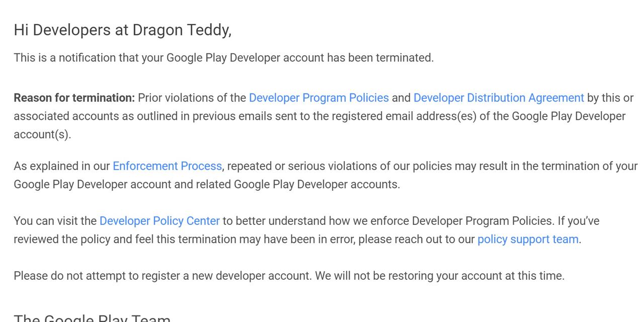The width and height of the screenshot is (644, 322).
Task: Click the 'The Google Play Team' signature
Action: (x=92, y=318)
